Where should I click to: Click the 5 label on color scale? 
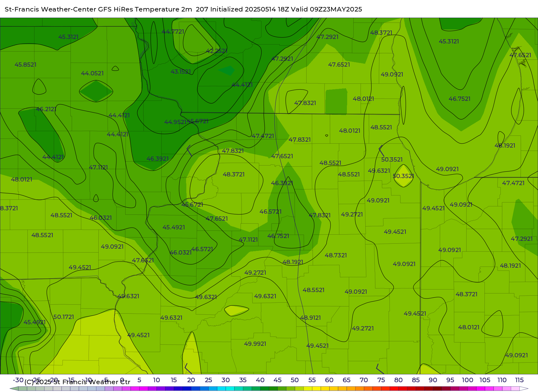(x=139, y=380)
